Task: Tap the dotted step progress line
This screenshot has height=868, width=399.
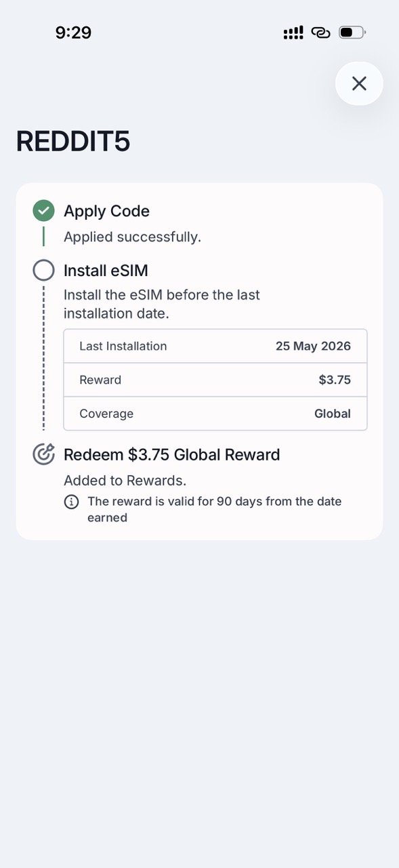Action: coord(43,359)
